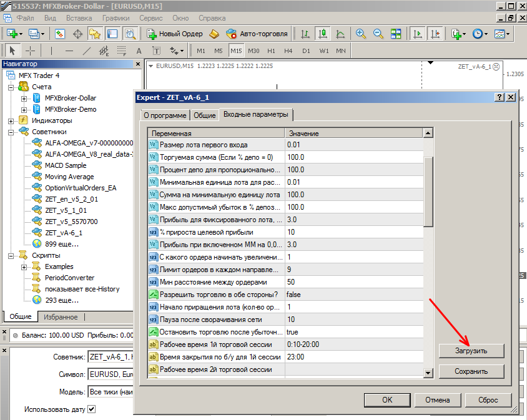Toggle the Terminal window toolbar icon

pyautogui.click(x=112, y=34)
